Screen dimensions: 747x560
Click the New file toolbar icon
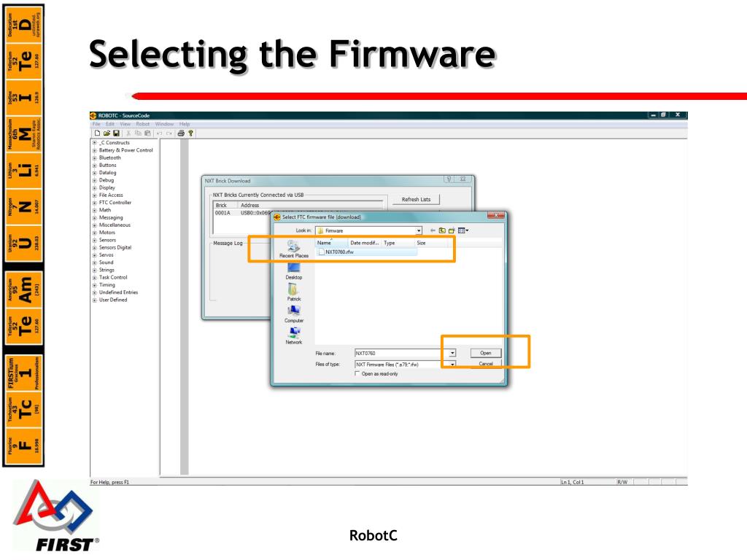click(97, 133)
